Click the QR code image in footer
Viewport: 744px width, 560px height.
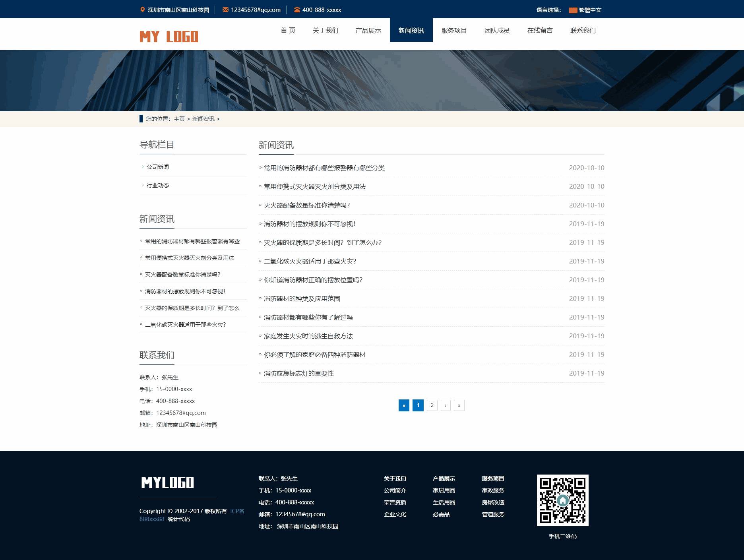562,500
